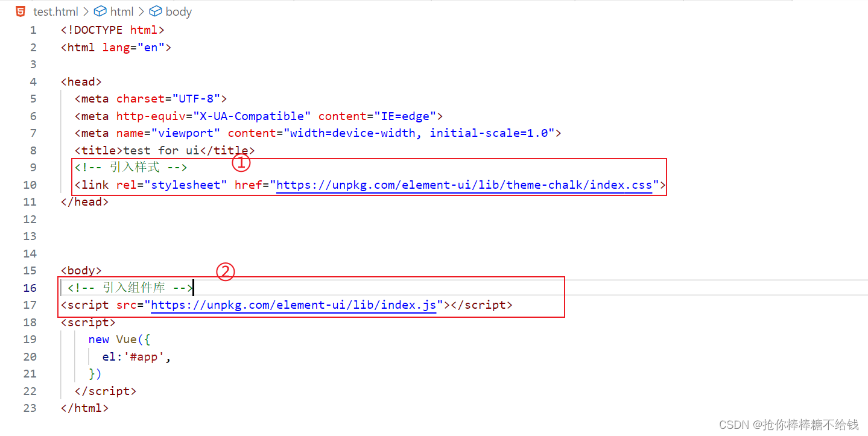Screen dimensions: 868x436
Task: Click the opening <body> tag
Action: coord(81,270)
